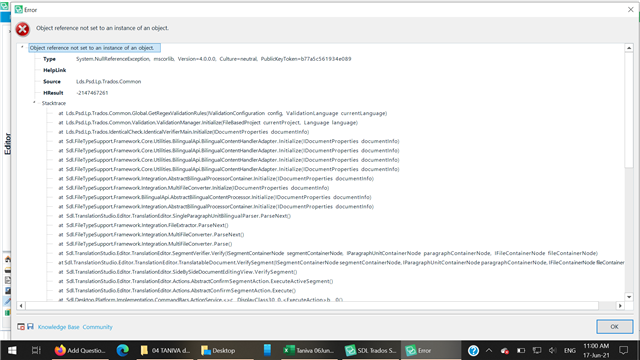This screenshot has width=640, height=360.
Task: Show hidden system tray icons
Action: 489,350
